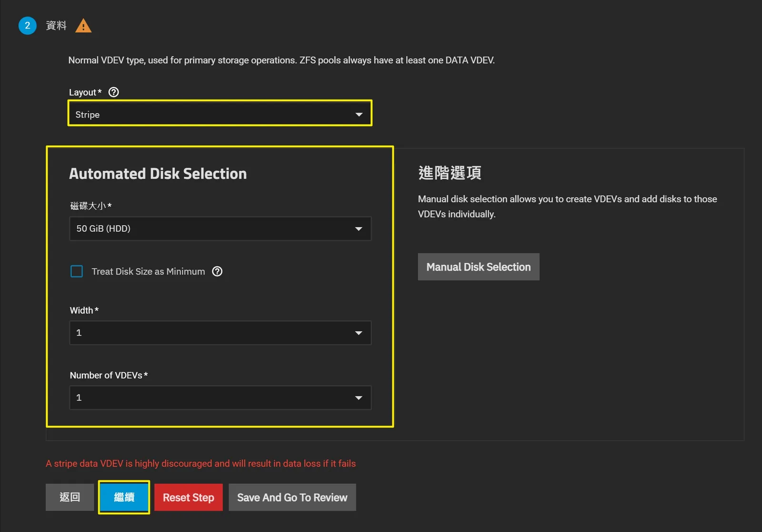Image resolution: width=762 pixels, height=532 pixels.
Task: Click Save And Go To Review
Action: pos(292,497)
